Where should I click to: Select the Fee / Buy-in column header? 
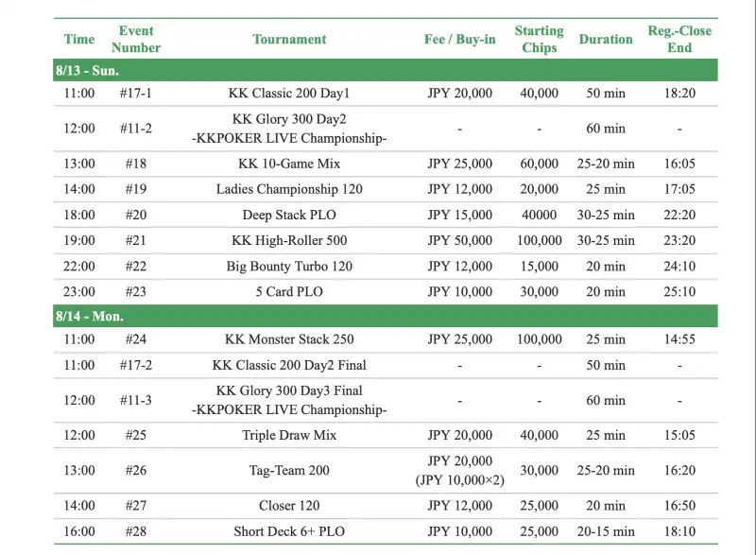[459, 39]
